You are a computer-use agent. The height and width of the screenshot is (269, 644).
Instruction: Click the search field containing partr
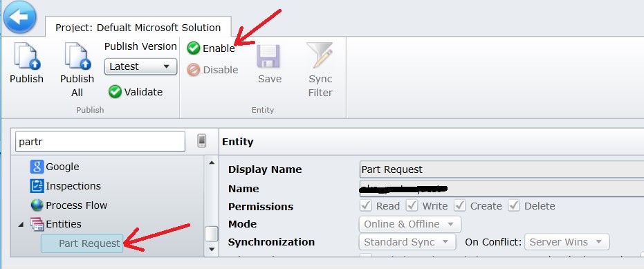100,142
